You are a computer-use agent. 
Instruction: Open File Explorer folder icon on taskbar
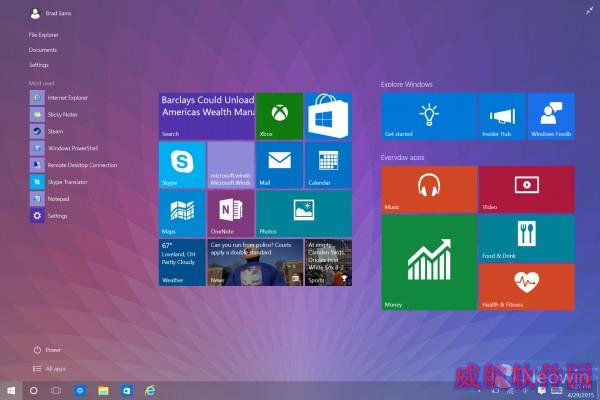103,390
